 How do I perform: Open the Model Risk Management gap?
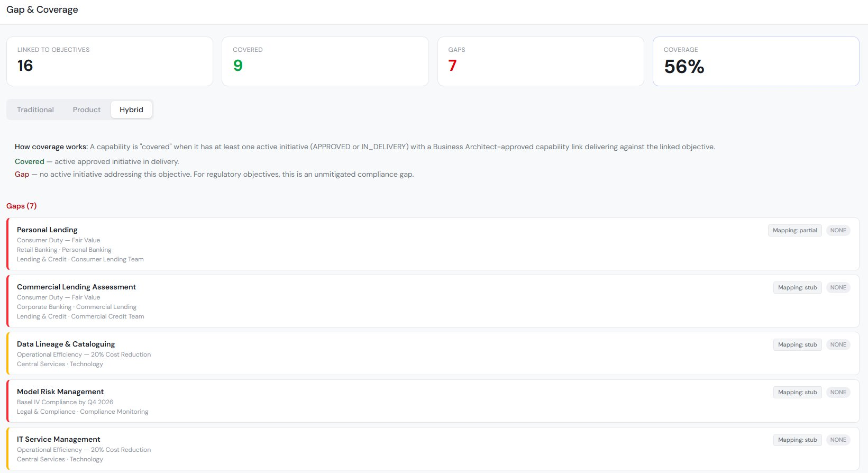coord(60,392)
